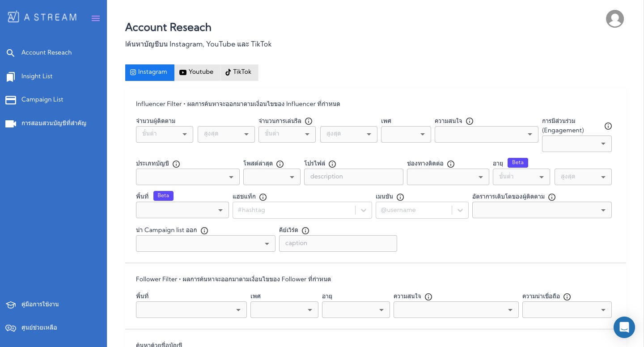Switch to the TikTok tab
644x347 pixels.
tap(239, 72)
